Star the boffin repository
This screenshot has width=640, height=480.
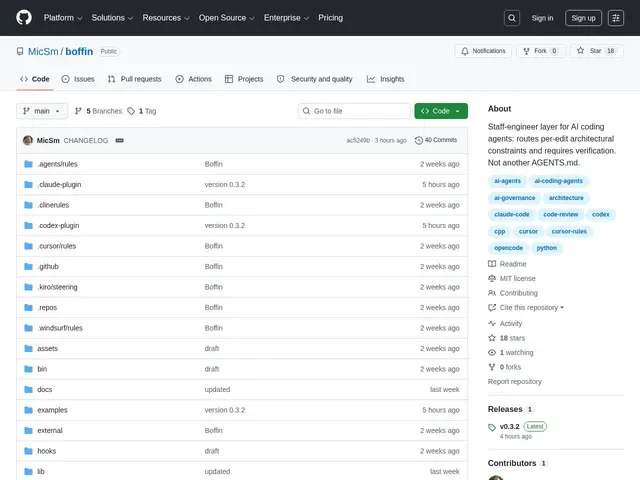pos(597,51)
